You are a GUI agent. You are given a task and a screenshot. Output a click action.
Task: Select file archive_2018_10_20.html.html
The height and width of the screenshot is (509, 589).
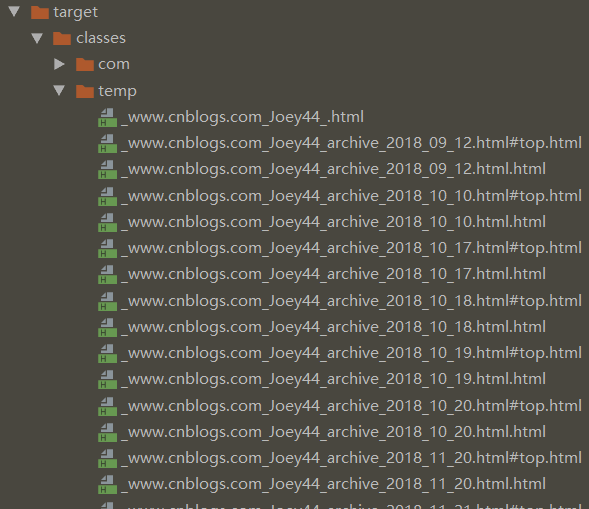pos(333,432)
